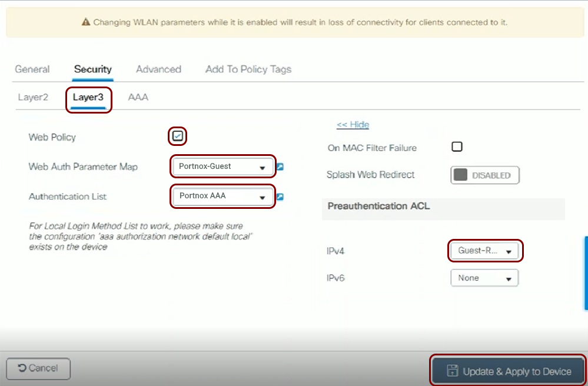This screenshot has width=588, height=386.
Task: Click Update & Apply to Device
Action: tap(509, 371)
